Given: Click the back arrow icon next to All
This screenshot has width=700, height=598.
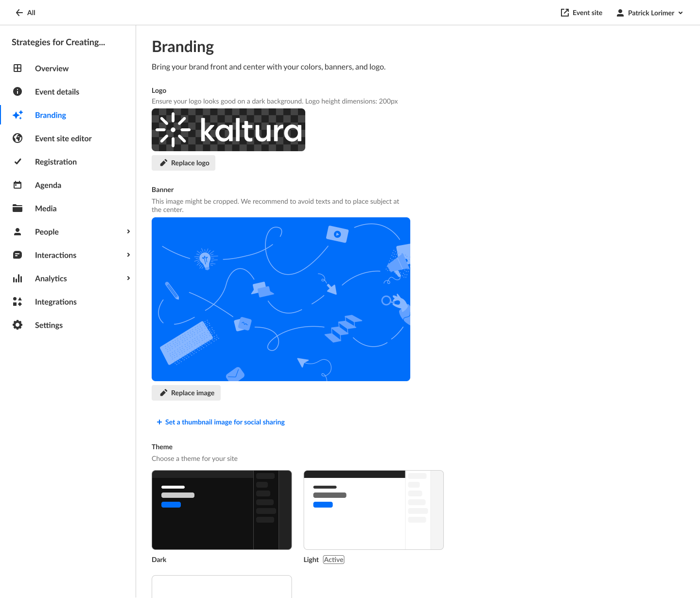Looking at the screenshot, I should coord(19,13).
